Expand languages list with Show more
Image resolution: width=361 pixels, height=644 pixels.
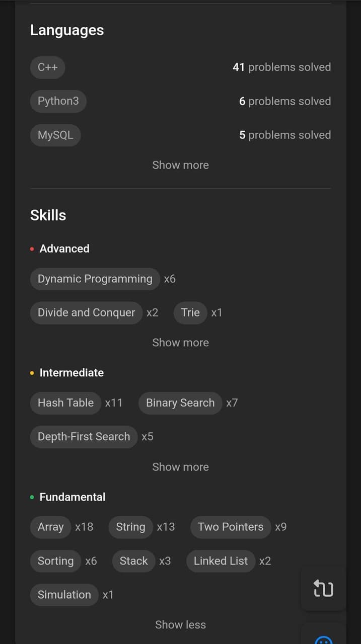tap(180, 165)
